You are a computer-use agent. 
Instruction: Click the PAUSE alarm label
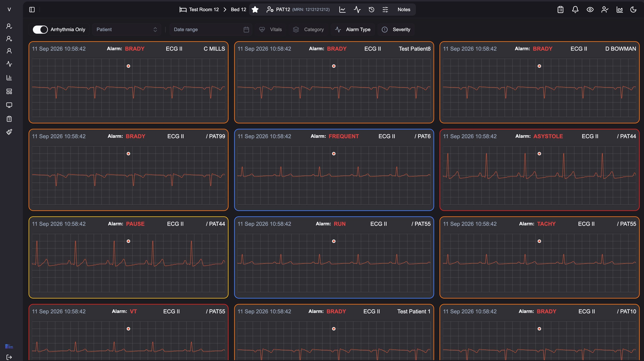tap(135, 224)
